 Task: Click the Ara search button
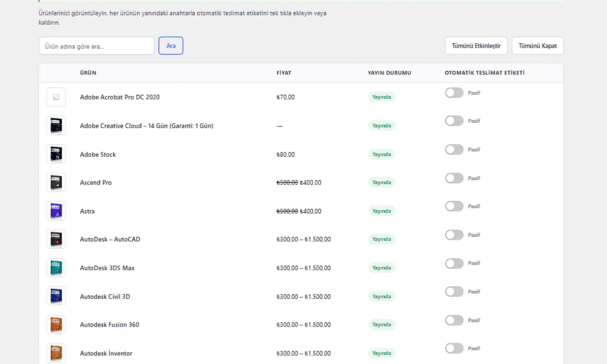(x=171, y=46)
